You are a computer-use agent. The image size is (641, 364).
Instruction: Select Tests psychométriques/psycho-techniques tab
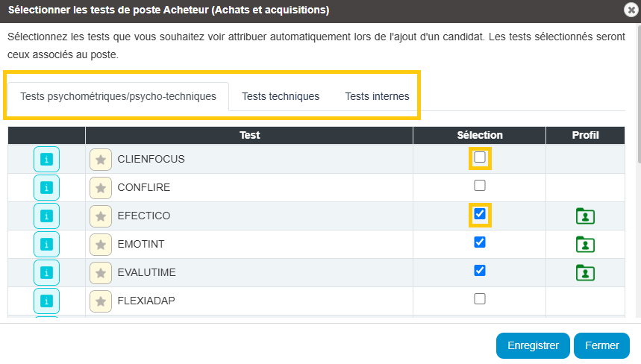(x=118, y=96)
